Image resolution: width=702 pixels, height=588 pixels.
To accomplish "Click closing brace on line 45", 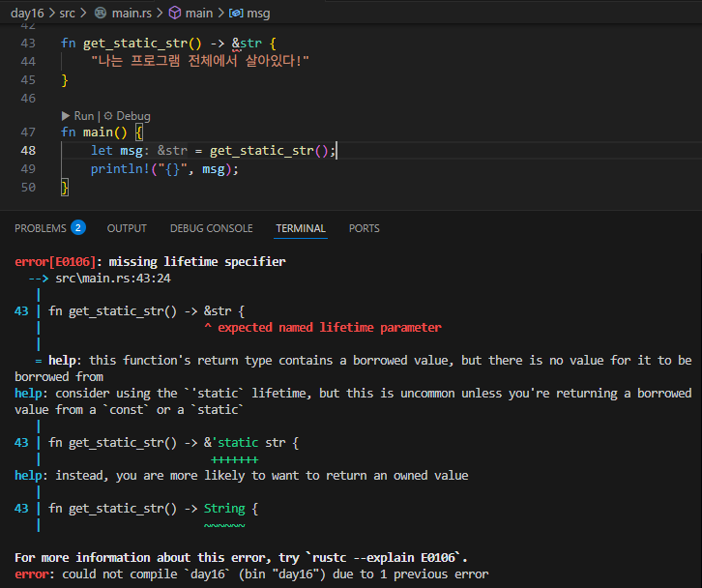I will (x=65, y=80).
